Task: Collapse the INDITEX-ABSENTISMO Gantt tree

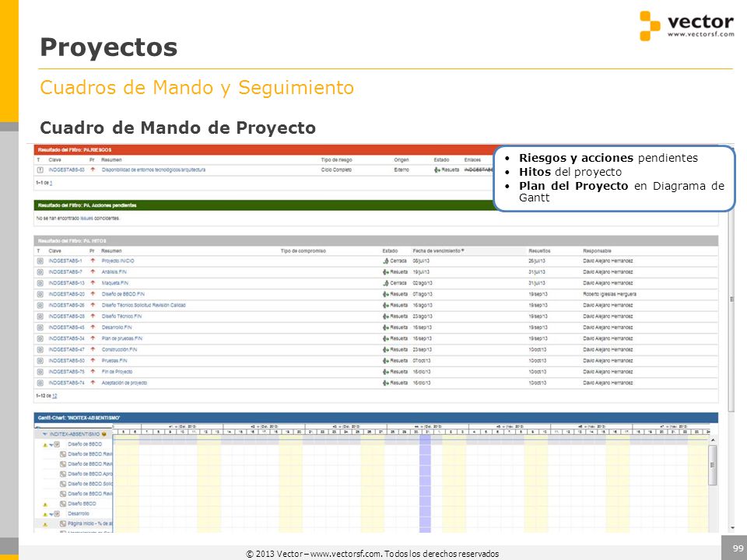Action: 45,434
